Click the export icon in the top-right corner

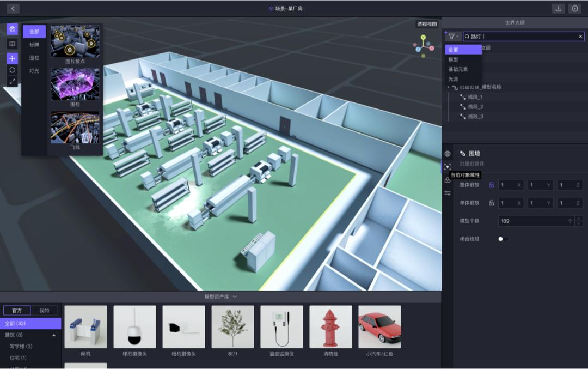click(557, 8)
